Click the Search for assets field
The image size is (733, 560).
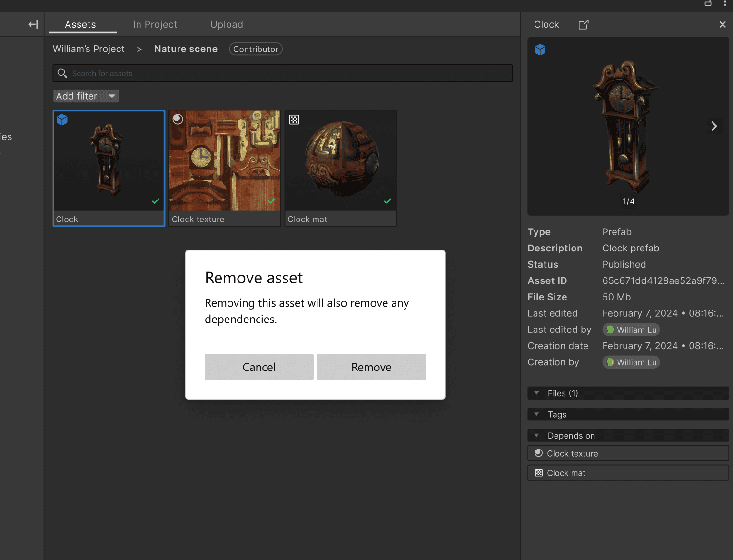click(x=283, y=73)
